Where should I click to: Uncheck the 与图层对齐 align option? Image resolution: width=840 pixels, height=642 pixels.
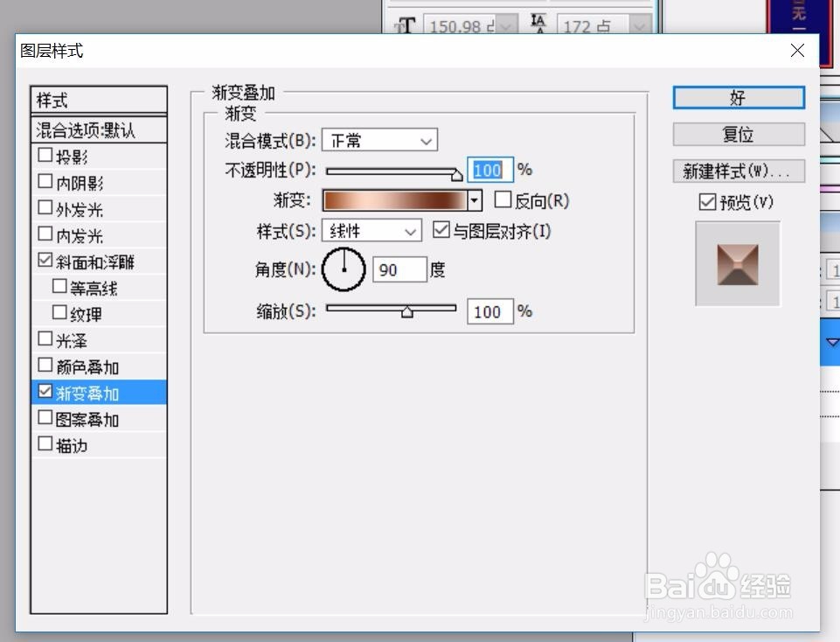[x=441, y=230]
